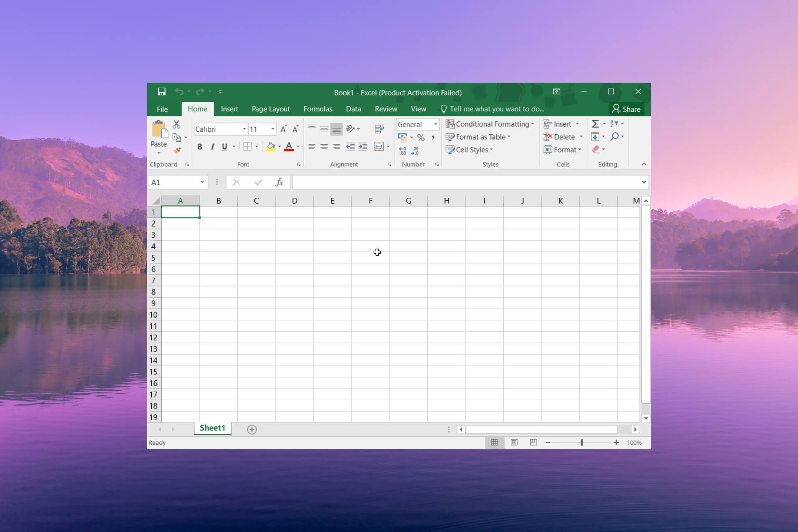Click the Decrease Decimal icon
Image resolution: width=798 pixels, height=532 pixels.
[x=415, y=151]
